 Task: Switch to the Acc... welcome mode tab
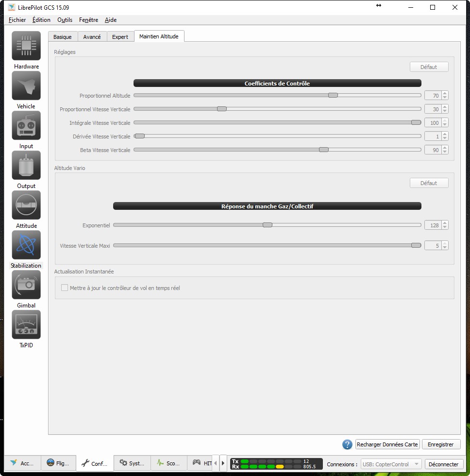[x=22, y=463]
